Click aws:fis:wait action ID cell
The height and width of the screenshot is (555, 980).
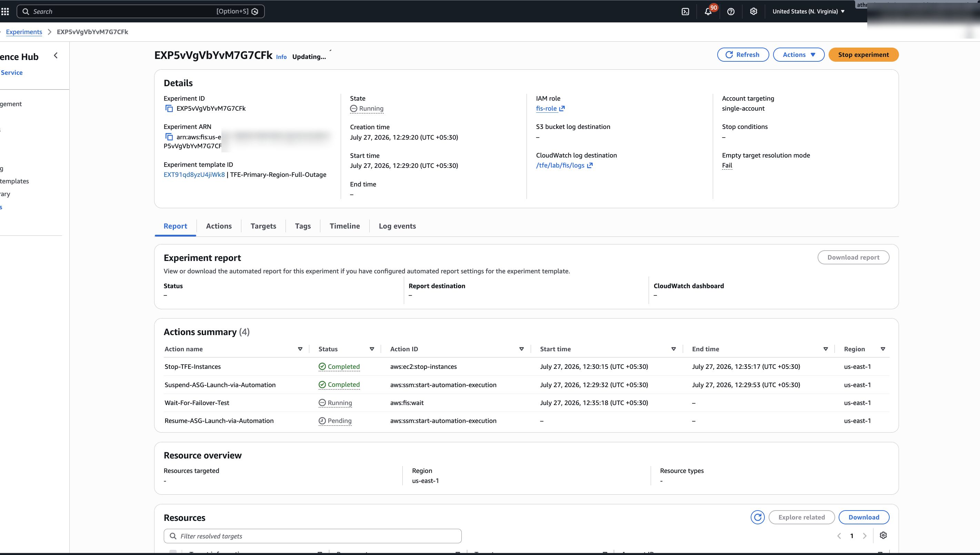pos(407,403)
